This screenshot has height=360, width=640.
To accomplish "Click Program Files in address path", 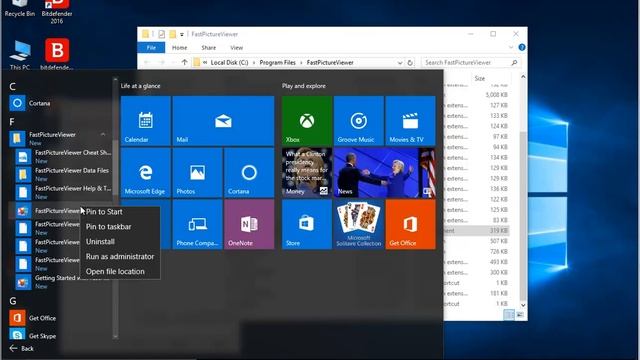I will (x=278, y=62).
